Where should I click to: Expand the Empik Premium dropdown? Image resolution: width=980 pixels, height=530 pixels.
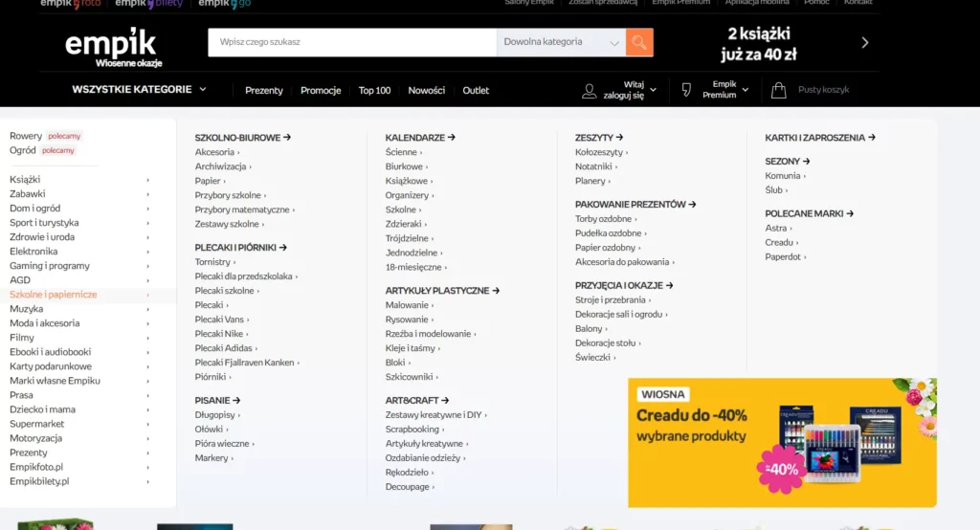724,90
